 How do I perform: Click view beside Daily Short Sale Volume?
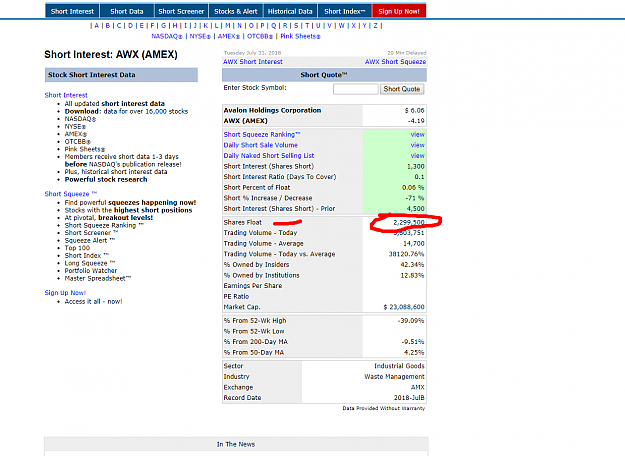[417, 145]
